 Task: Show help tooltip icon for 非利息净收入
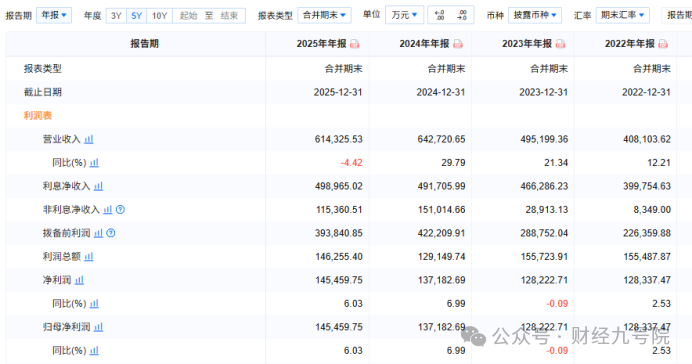pos(120,210)
